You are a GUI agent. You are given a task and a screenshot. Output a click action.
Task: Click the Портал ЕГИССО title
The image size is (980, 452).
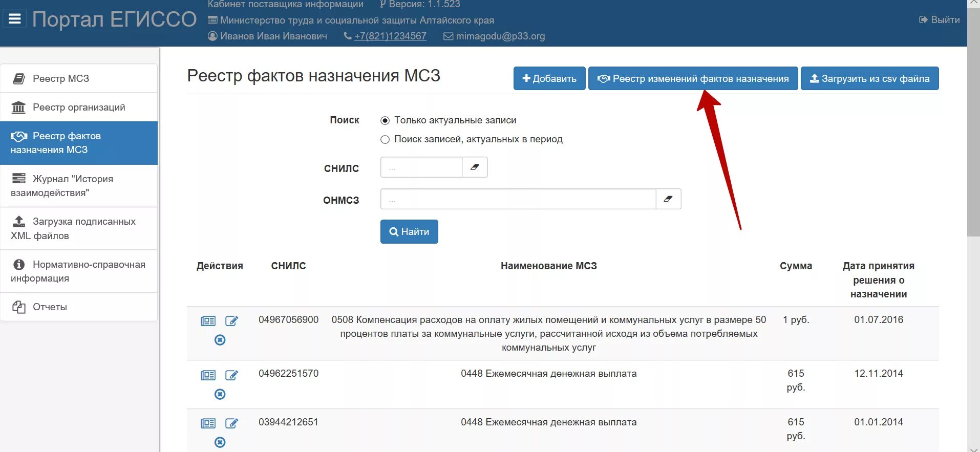pyautogui.click(x=114, y=19)
